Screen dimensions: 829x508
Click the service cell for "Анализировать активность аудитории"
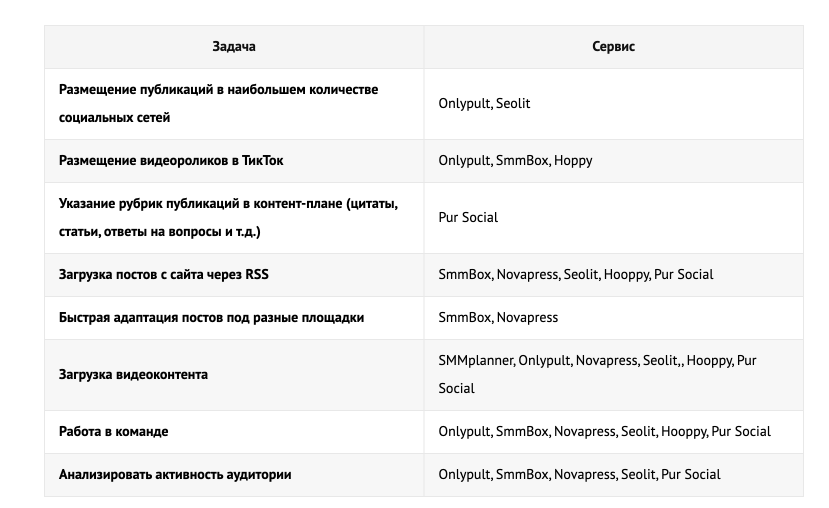[x=579, y=474]
